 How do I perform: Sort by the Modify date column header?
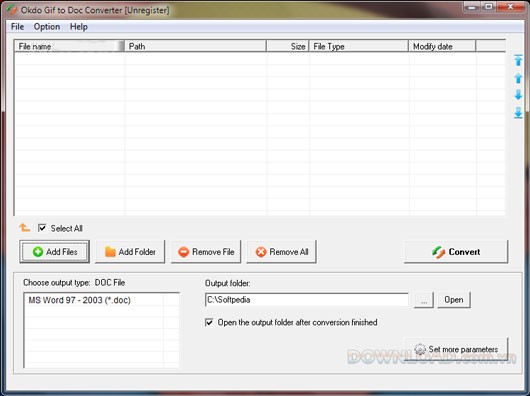(x=442, y=46)
